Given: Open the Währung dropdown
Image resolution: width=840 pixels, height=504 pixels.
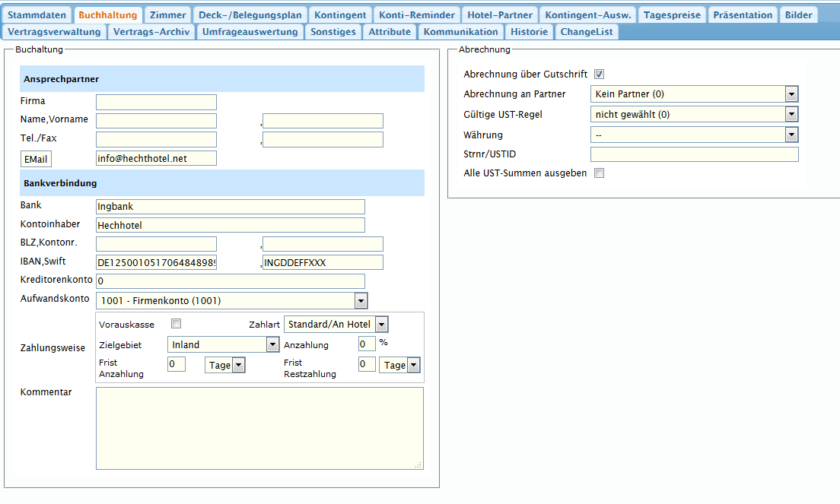Looking at the screenshot, I should pos(694,135).
